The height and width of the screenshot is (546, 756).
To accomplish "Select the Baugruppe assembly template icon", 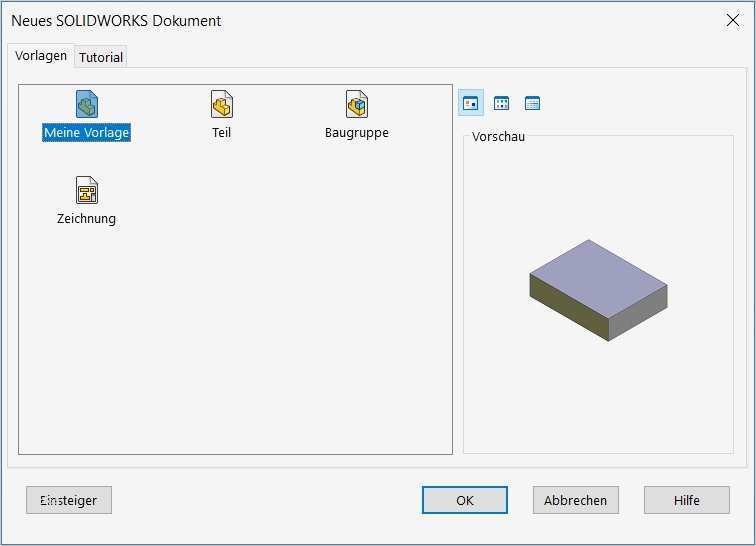I will tap(357, 104).
